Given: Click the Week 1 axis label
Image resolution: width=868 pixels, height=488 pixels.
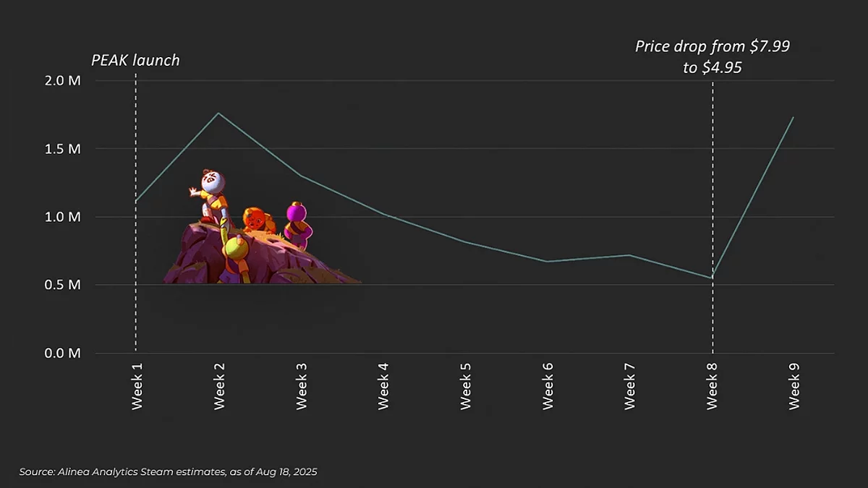Looking at the screenshot, I should pyautogui.click(x=137, y=385).
